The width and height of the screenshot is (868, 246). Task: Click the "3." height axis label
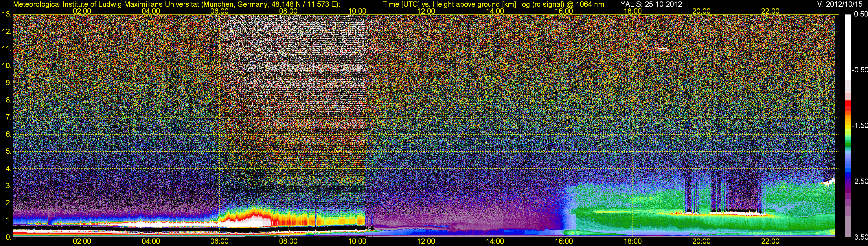(8, 186)
